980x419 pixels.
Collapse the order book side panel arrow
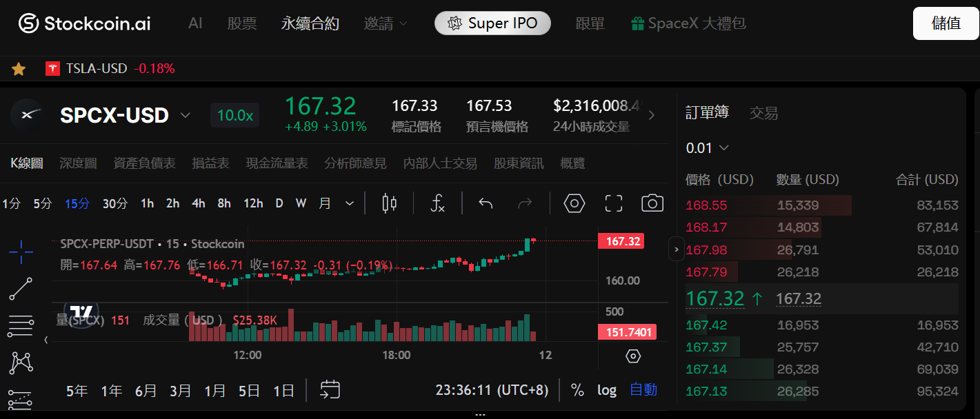coord(676,249)
